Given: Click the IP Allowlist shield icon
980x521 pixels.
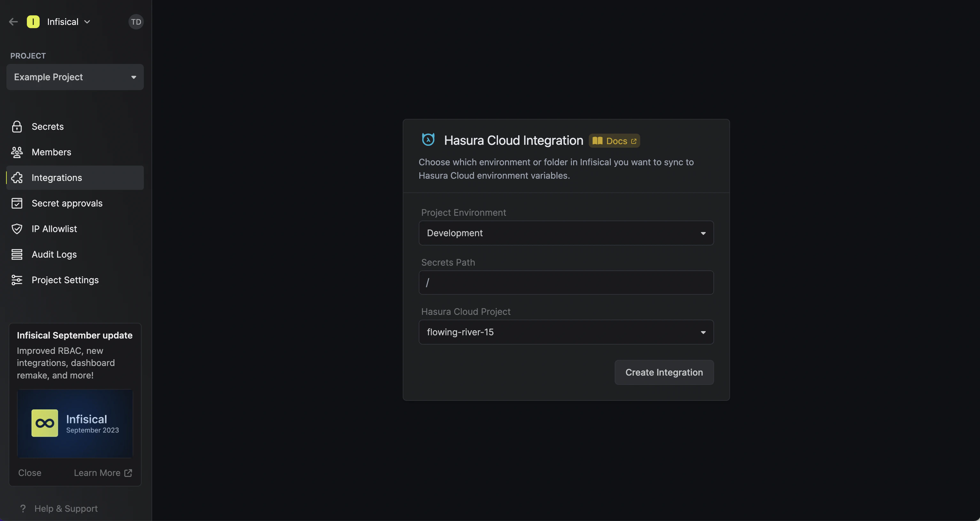Looking at the screenshot, I should [17, 229].
